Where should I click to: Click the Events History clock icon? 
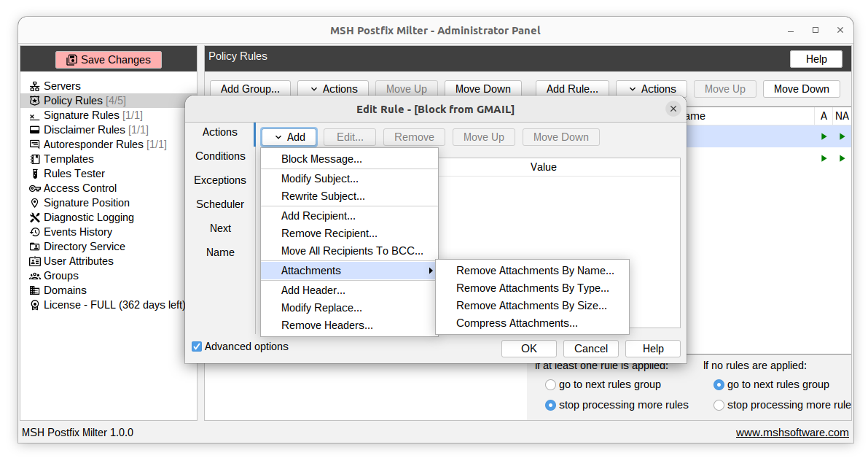tap(34, 232)
